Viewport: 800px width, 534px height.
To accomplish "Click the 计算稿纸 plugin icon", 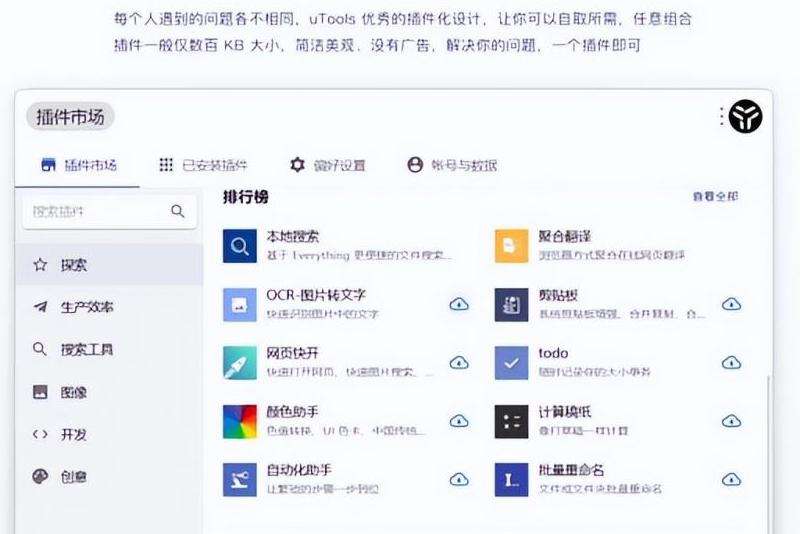I will point(511,421).
